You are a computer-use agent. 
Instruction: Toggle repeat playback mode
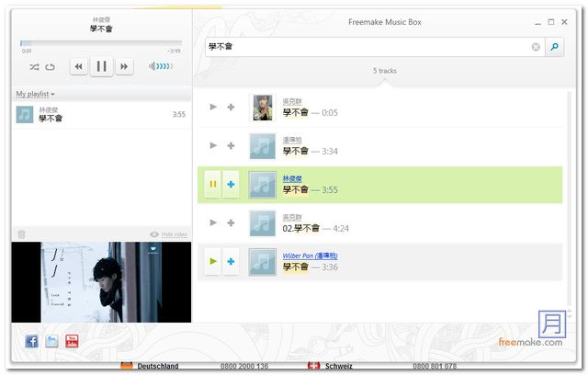coord(51,67)
